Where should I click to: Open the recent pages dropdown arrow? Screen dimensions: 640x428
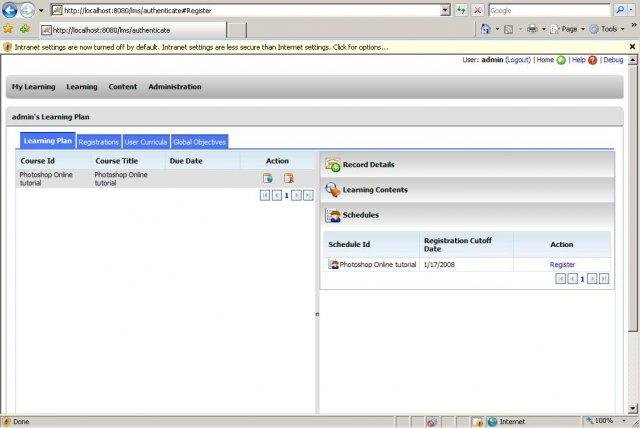tap(41, 11)
